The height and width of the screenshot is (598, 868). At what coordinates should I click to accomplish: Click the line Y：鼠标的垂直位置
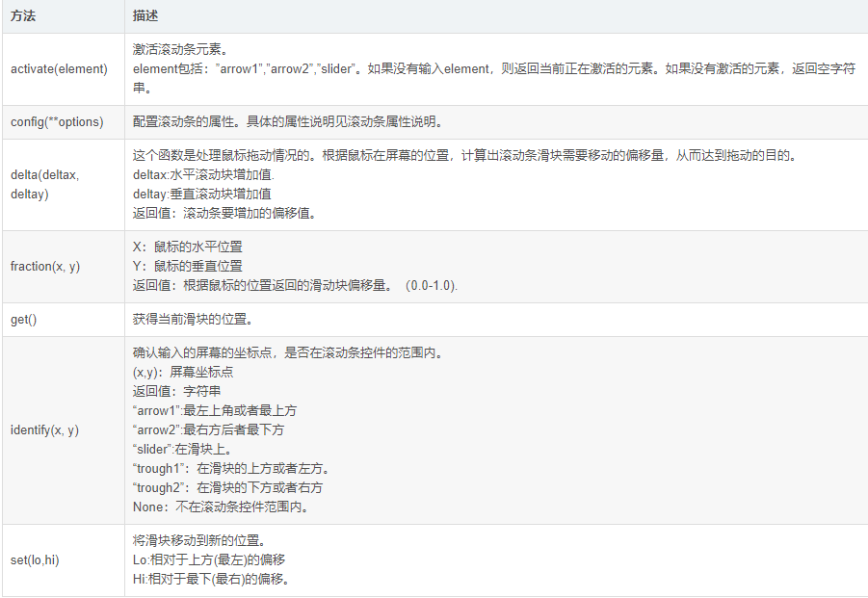(x=188, y=267)
